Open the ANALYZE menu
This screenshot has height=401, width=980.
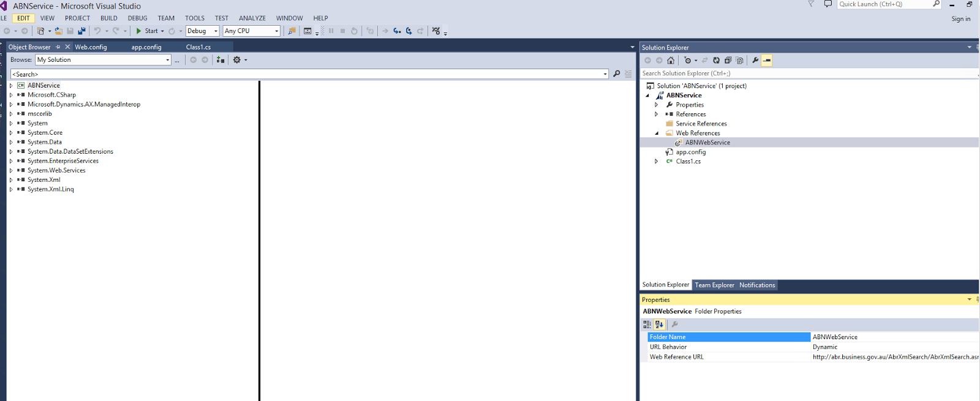pos(252,18)
